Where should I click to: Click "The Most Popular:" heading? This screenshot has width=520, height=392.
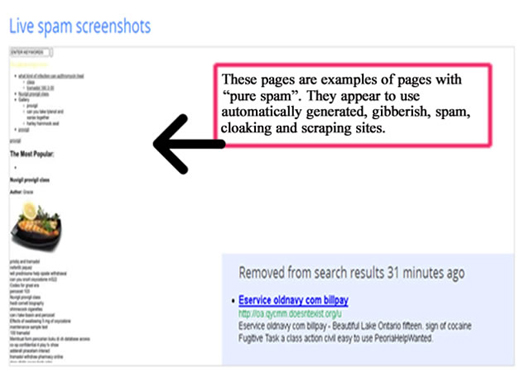pos(32,154)
